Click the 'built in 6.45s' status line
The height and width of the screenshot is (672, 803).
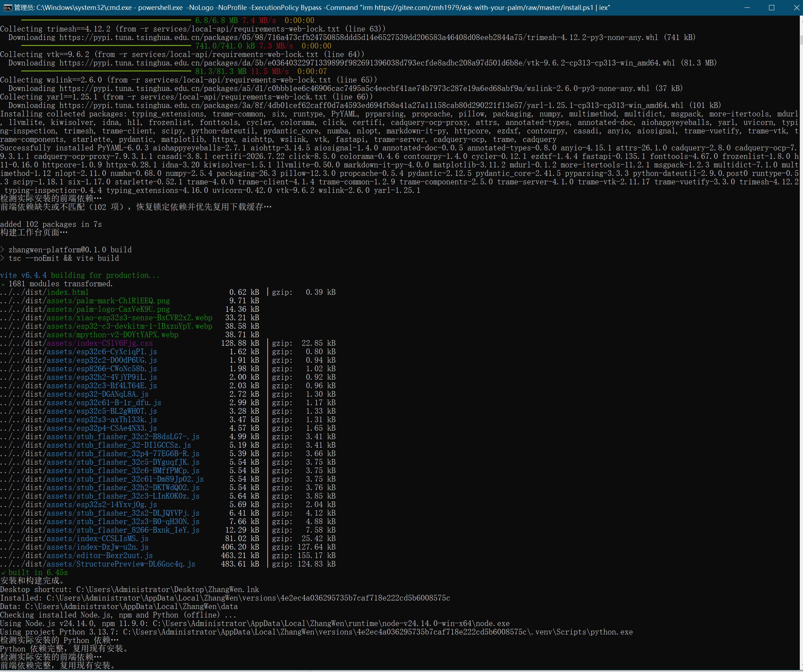34,573
